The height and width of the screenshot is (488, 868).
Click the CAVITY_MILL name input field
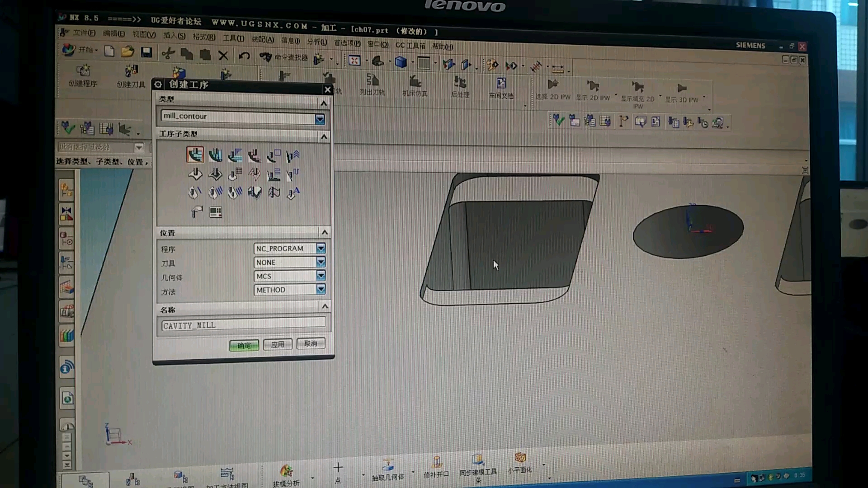click(243, 324)
